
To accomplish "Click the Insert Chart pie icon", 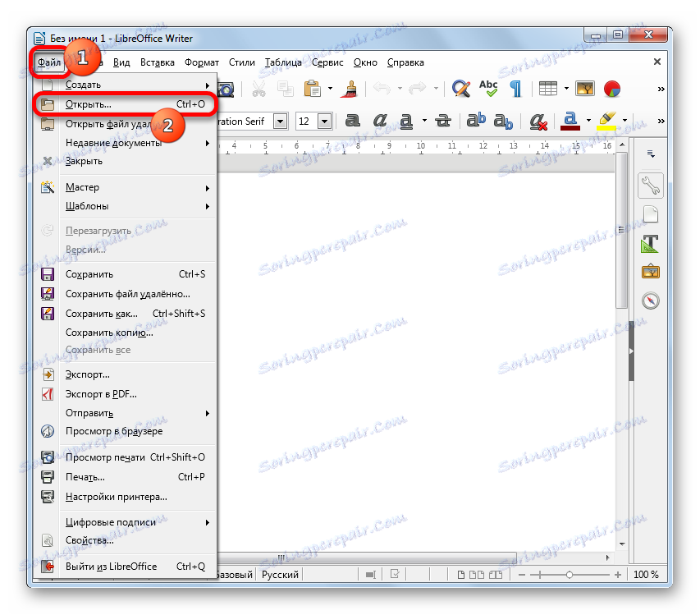I will point(611,89).
